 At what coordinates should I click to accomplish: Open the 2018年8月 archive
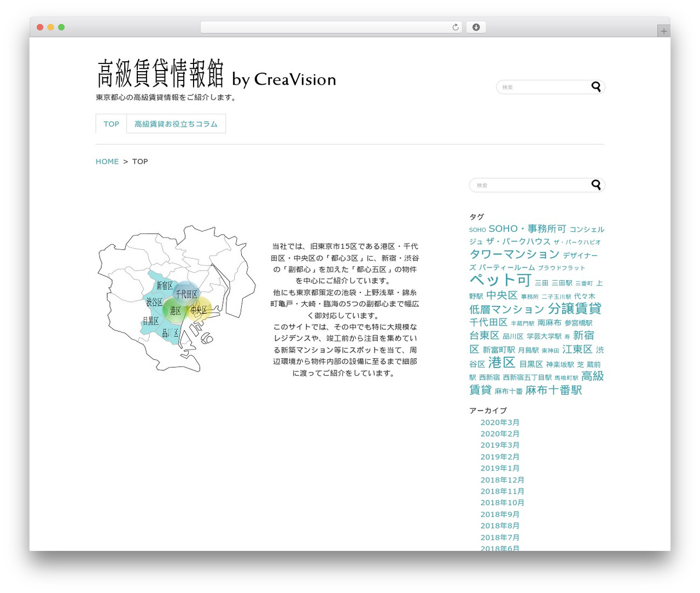[x=500, y=526]
